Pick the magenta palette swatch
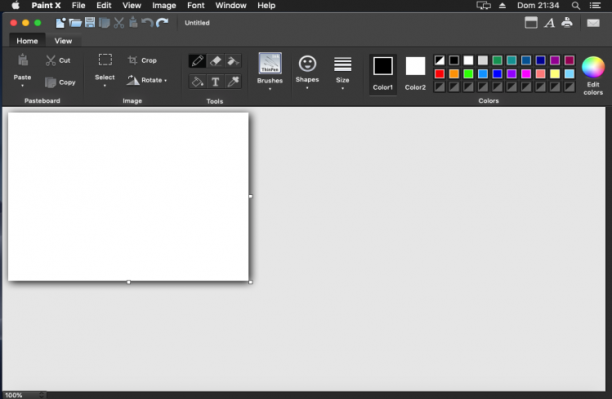 point(526,74)
